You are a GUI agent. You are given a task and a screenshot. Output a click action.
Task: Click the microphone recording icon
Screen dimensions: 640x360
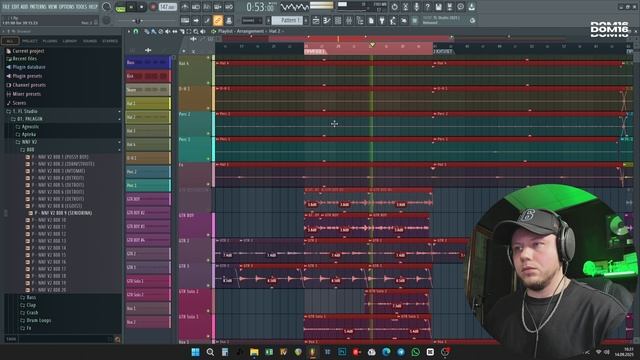point(416,7)
